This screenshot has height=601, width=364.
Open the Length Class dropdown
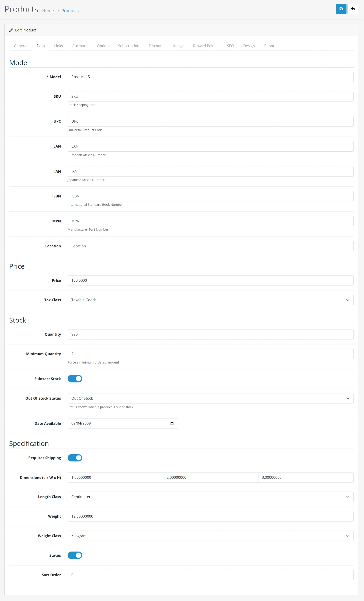tap(210, 497)
